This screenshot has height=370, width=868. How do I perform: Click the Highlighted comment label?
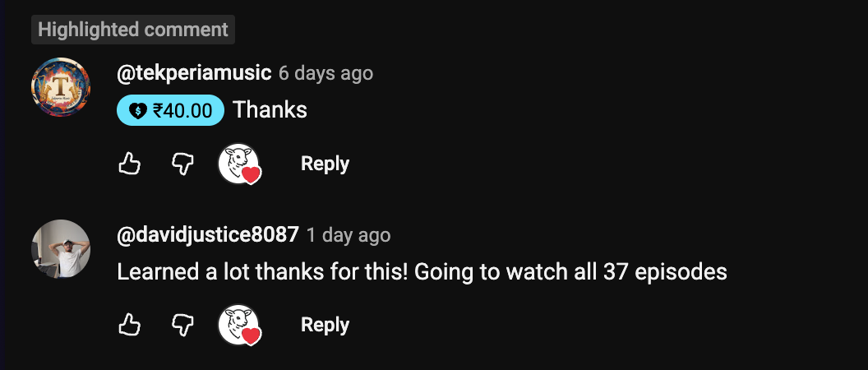coord(133,30)
